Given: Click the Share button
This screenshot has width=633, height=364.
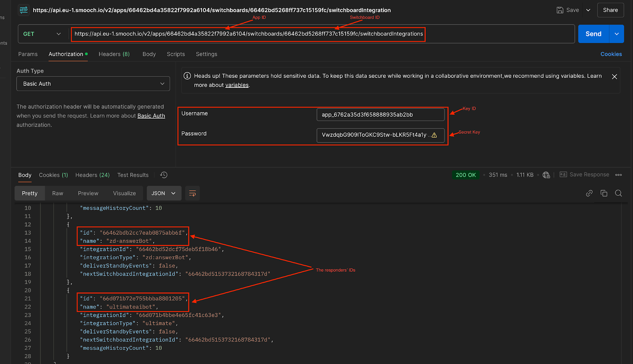Looking at the screenshot, I should point(610,10).
